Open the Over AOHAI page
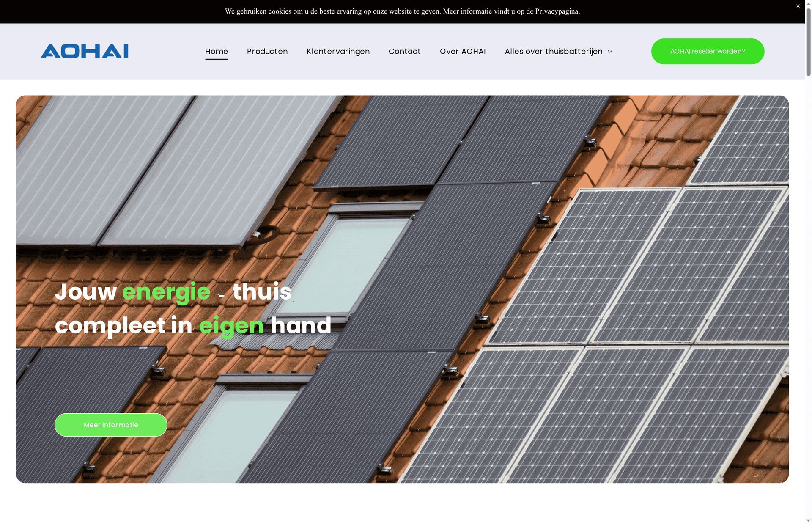This screenshot has height=525, width=812. (463, 51)
